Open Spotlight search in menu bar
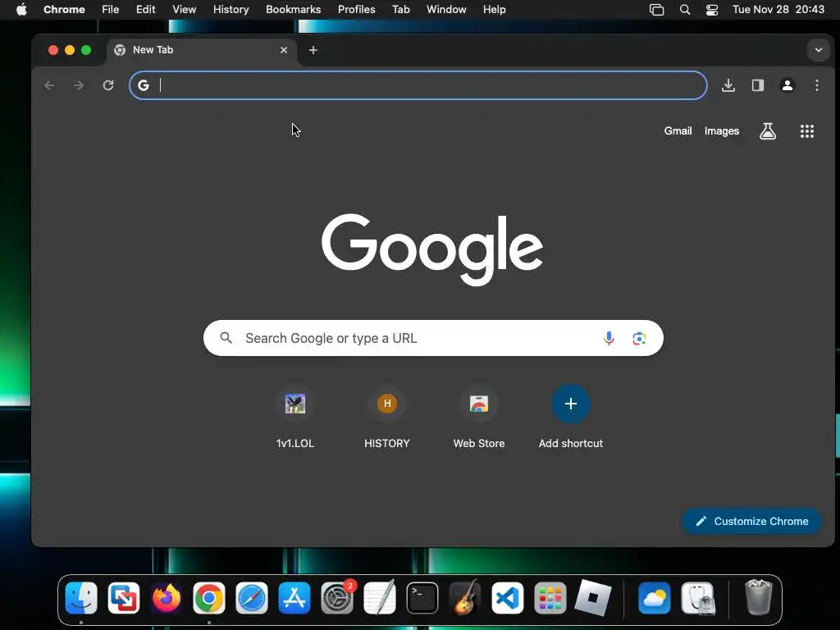The width and height of the screenshot is (840, 630). pyautogui.click(x=685, y=9)
